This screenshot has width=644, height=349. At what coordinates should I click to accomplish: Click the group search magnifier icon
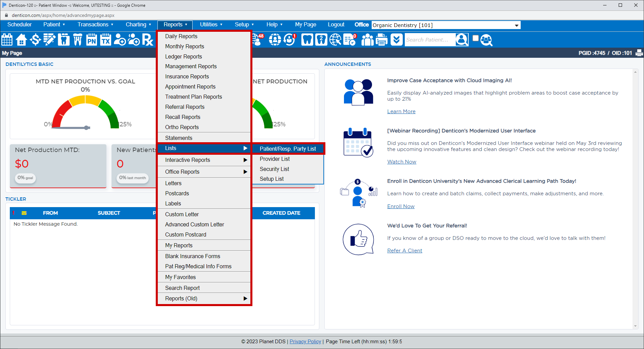pyautogui.click(x=487, y=40)
